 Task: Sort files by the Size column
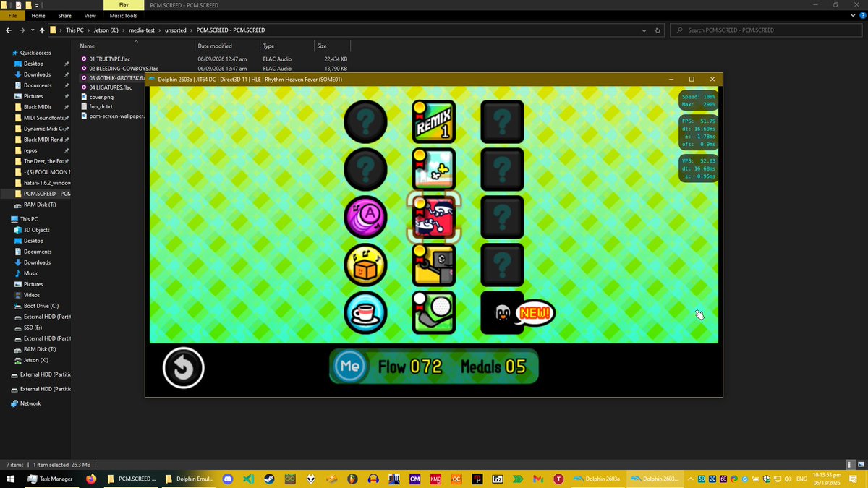[331, 46]
